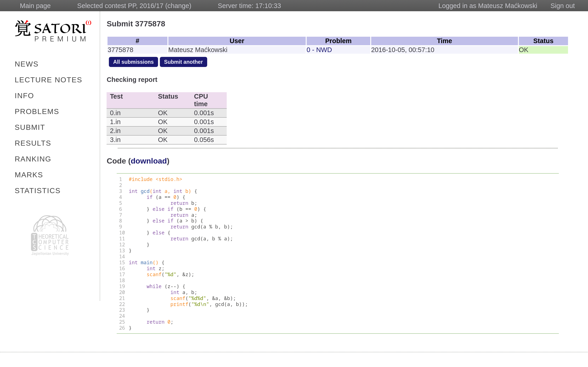Open the 0 - NWD problem link

319,50
